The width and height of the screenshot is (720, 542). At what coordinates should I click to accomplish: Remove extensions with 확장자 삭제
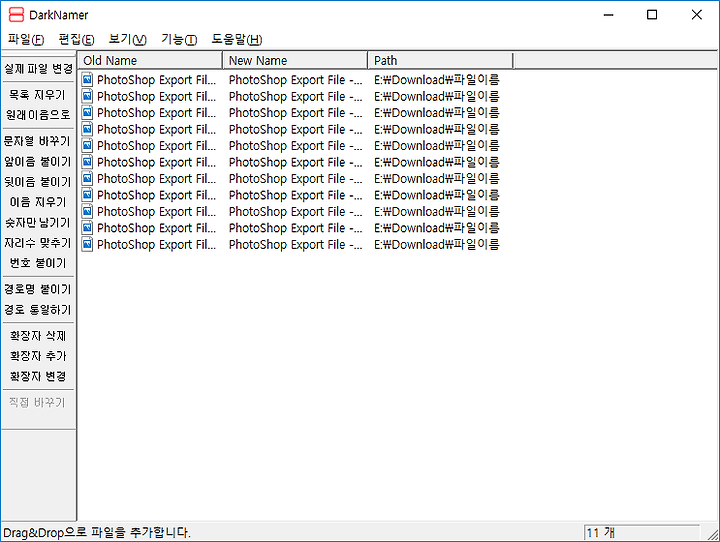tap(38, 336)
